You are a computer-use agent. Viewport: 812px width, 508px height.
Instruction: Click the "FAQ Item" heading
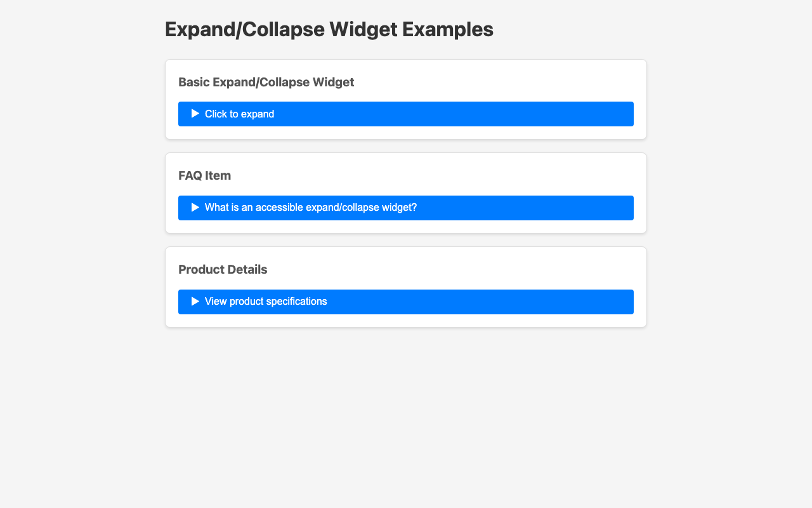pyautogui.click(x=204, y=175)
